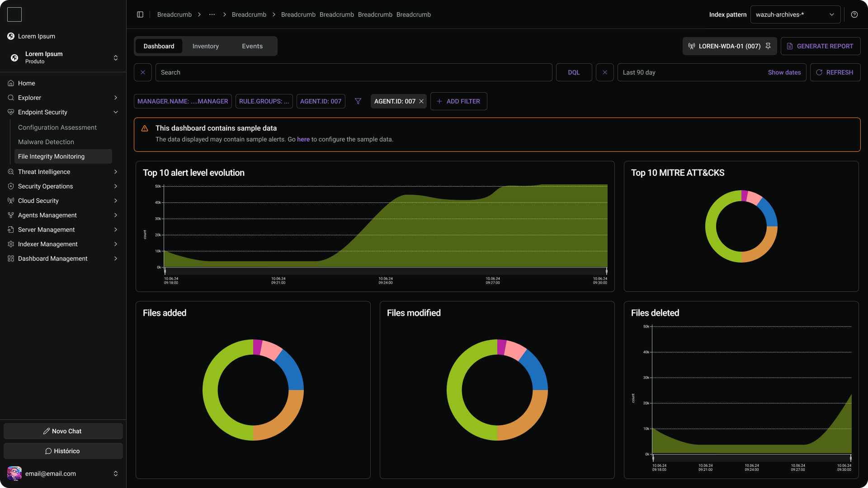Screen dimensions: 868x488
Task: Click the logo square at top left
Action: click(x=14, y=14)
